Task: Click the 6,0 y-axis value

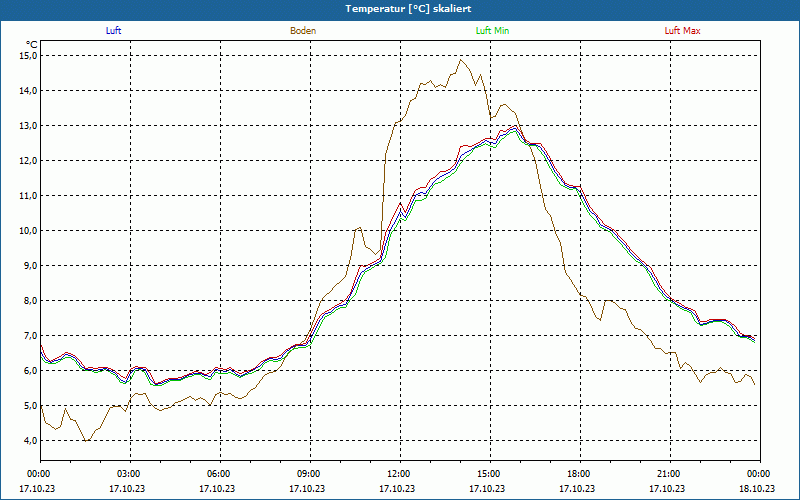Action: [30, 371]
